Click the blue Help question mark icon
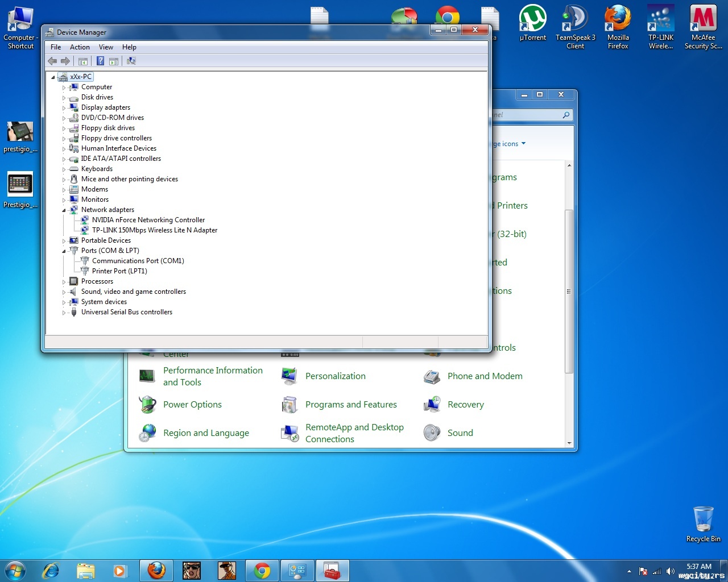The width and height of the screenshot is (728, 582). click(x=100, y=61)
